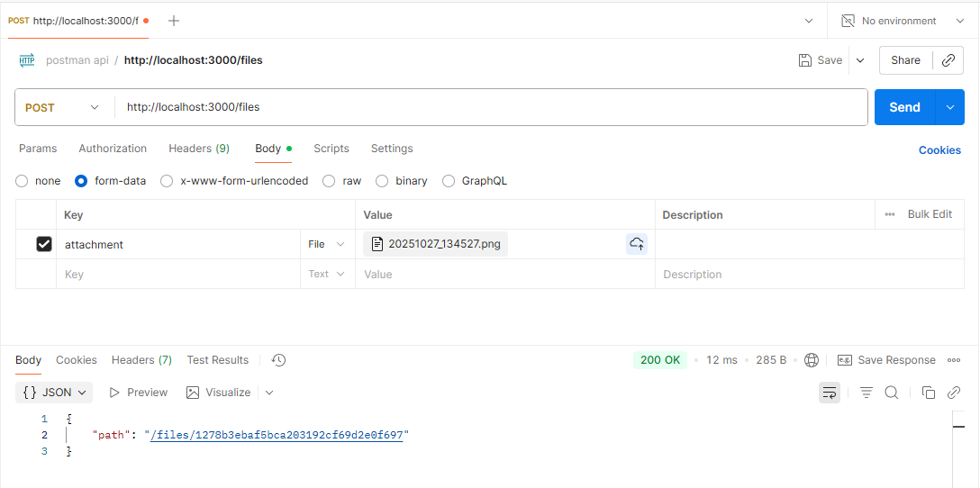Click the attachment key cell
980x488 pixels.
coord(178,244)
